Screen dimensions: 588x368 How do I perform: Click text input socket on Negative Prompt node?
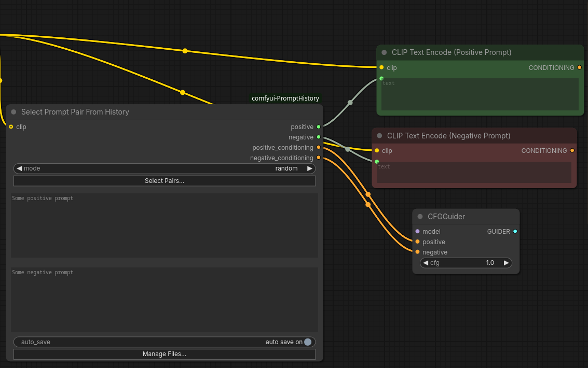377,162
